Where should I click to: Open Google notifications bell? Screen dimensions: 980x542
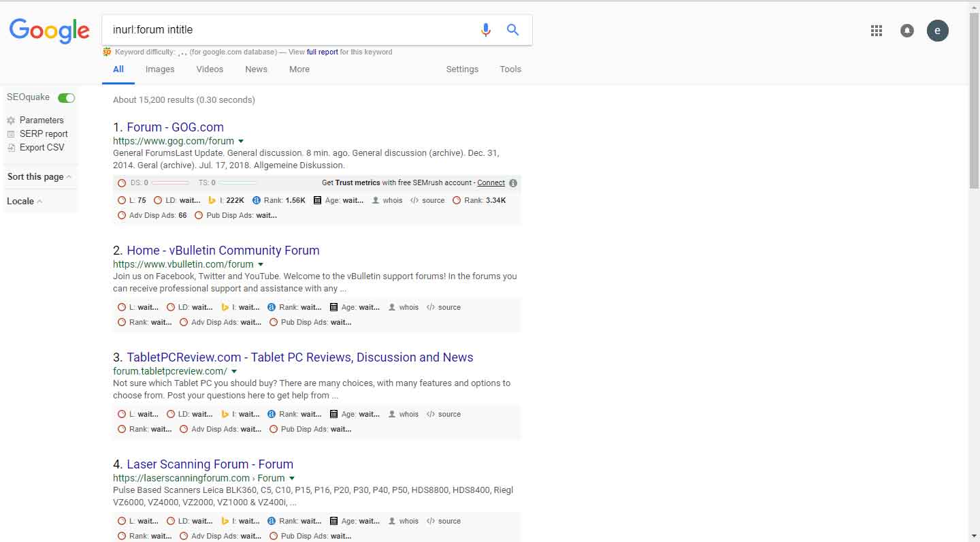[907, 31]
